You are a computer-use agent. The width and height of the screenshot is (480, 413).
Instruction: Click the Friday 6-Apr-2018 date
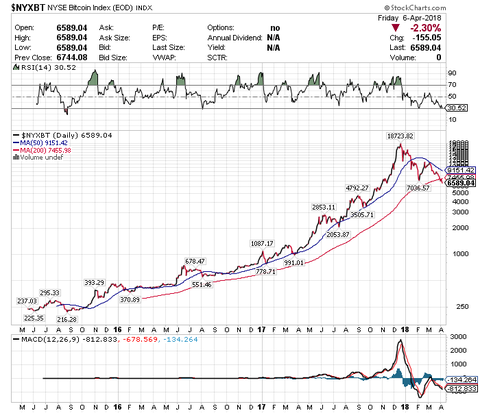point(409,18)
